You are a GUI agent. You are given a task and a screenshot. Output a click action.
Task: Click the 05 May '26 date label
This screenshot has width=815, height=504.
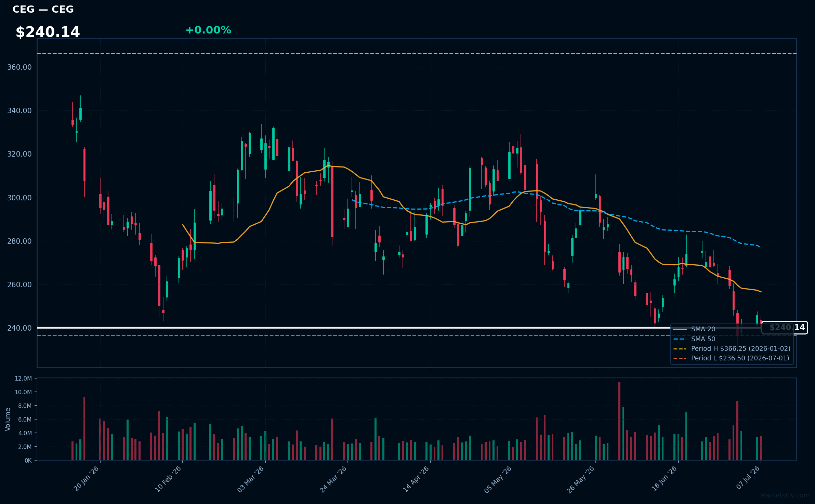pyautogui.click(x=498, y=479)
